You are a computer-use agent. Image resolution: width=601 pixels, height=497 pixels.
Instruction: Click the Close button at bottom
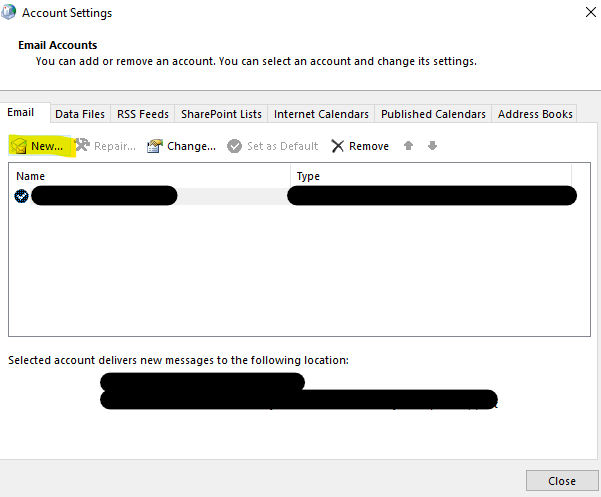(561, 480)
